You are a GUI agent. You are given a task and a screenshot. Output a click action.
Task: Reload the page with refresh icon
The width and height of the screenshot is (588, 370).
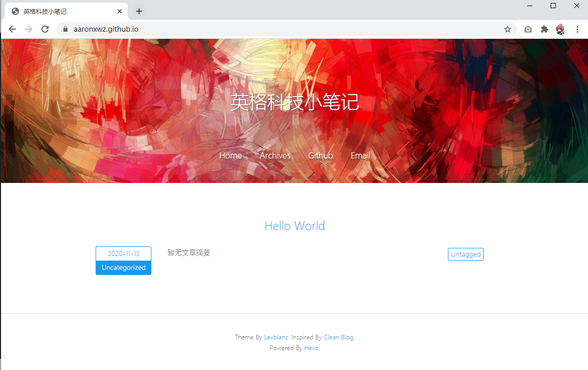coord(45,29)
